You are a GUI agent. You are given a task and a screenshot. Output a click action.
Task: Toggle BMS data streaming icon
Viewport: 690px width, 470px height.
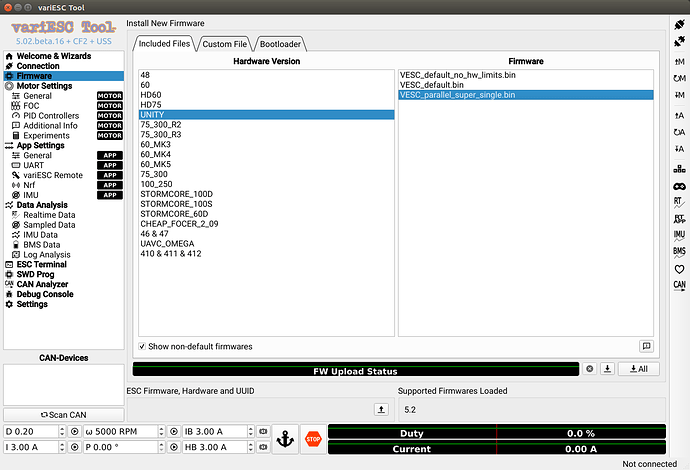tap(679, 252)
